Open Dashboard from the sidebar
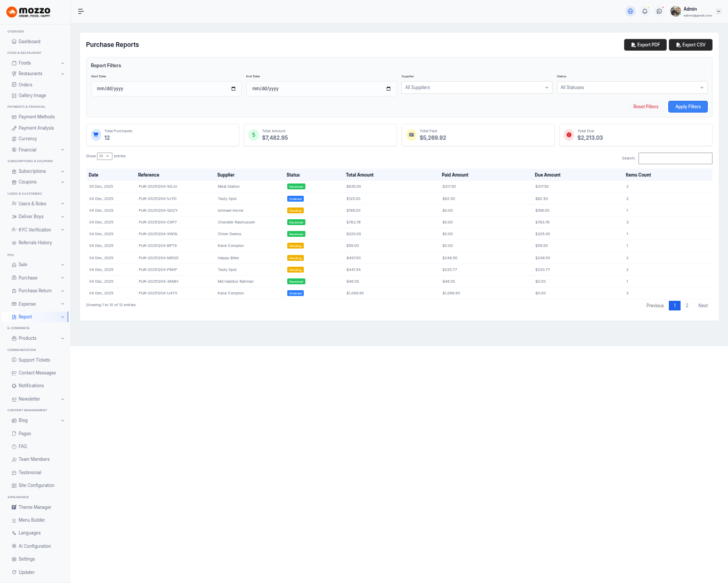The width and height of the screenshot is (728, 583). [29, 42]
